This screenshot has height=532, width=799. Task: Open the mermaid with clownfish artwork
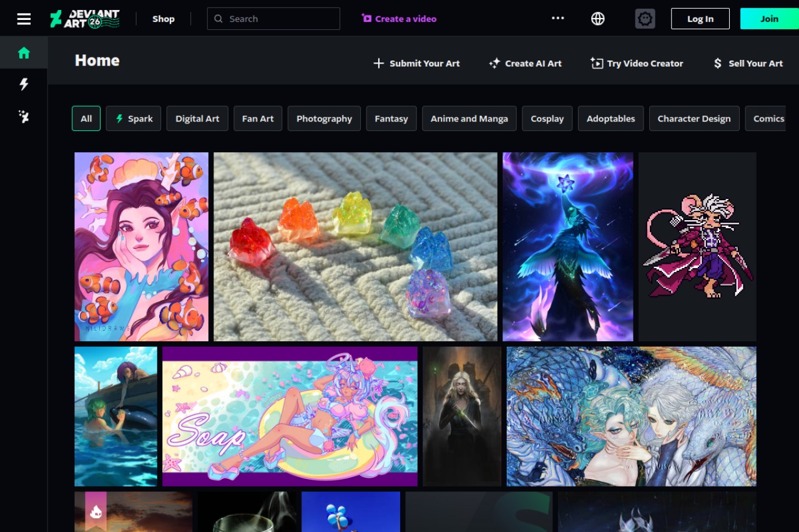tap(142, 247)
